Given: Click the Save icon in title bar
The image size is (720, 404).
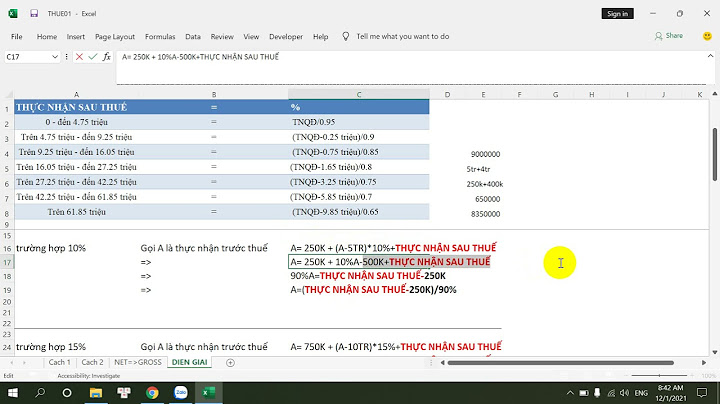Looking at the screenshot, I should coord(34,13).
